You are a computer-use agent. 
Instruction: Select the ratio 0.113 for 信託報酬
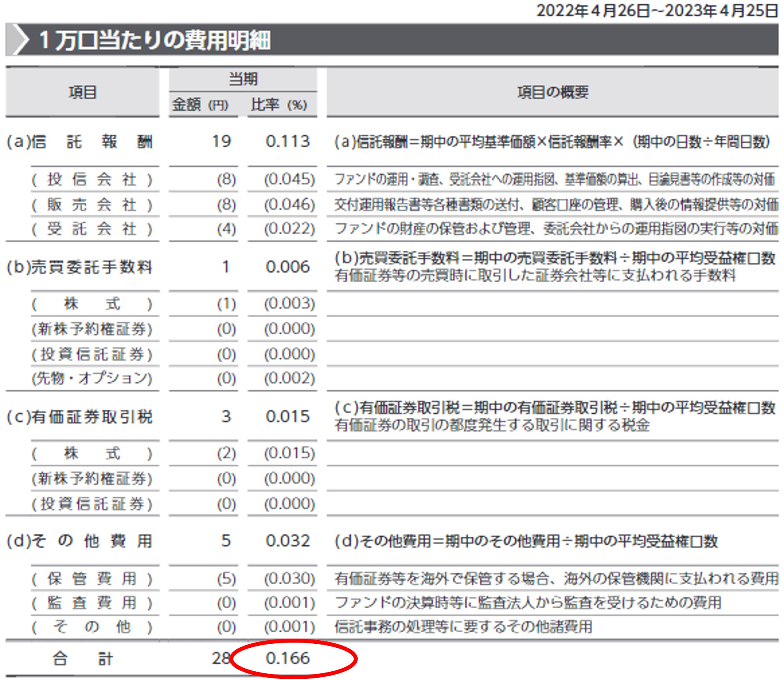[x=288, y=141]
